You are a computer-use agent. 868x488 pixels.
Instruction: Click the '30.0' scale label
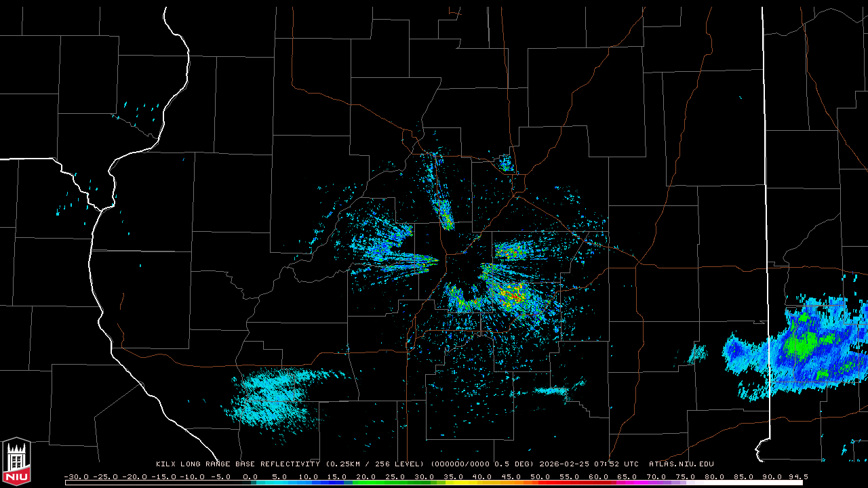(425, 476)
